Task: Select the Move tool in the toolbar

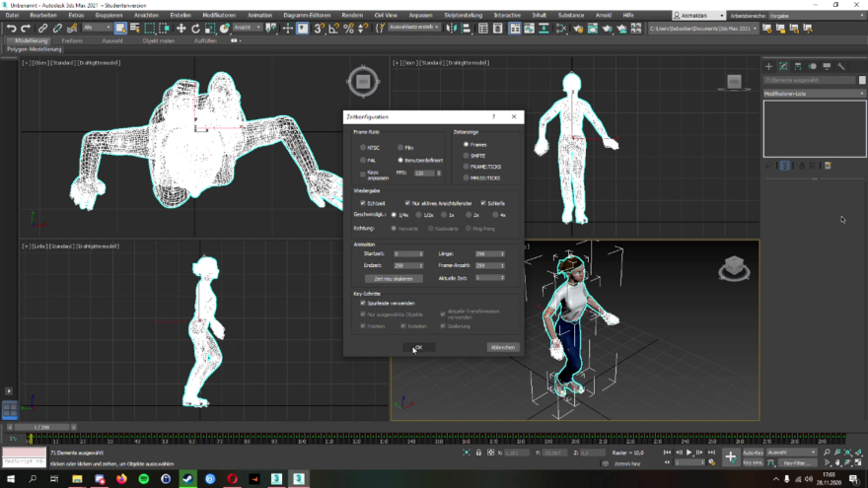Action: (181, 29)
